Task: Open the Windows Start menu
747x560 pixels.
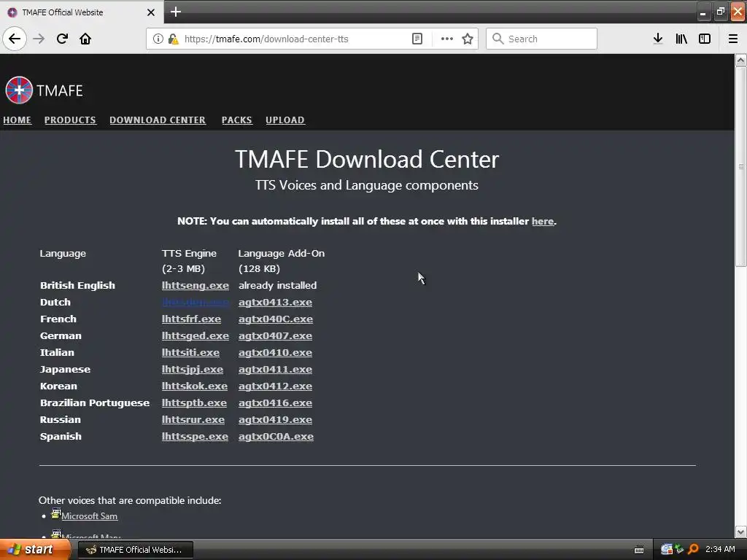Action: point(34,550)
